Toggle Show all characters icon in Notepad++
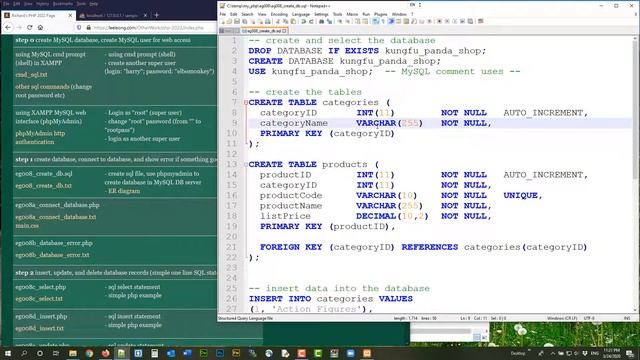 [383, 21]
